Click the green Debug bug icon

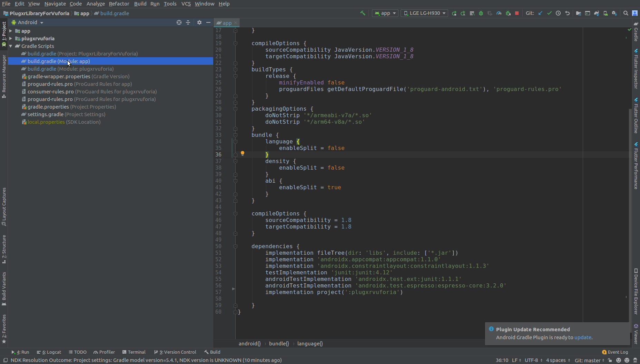pyautogui.click(x=481, y=13)
